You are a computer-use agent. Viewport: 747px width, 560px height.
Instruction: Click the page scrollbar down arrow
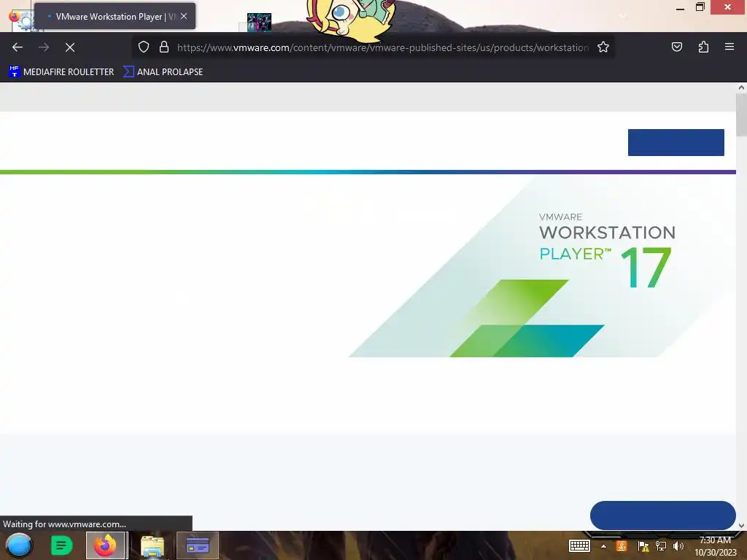[741, 525]
